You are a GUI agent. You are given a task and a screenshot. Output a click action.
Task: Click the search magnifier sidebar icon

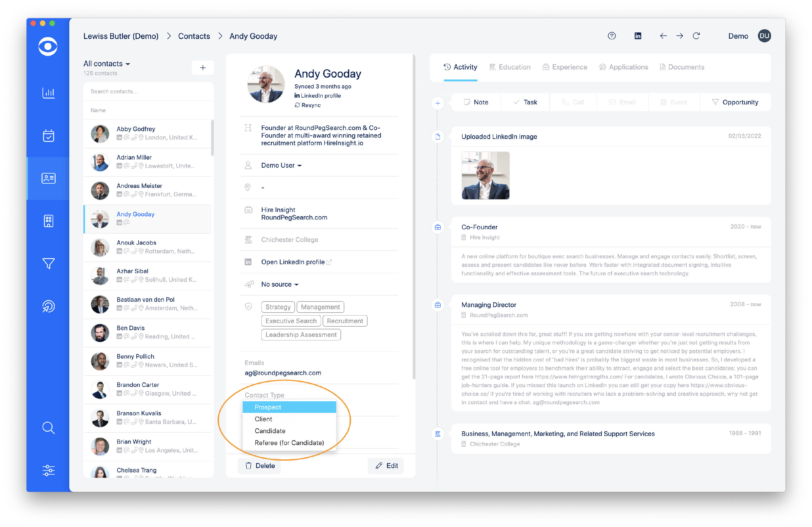pyautogui.click(x=48, y=427)
